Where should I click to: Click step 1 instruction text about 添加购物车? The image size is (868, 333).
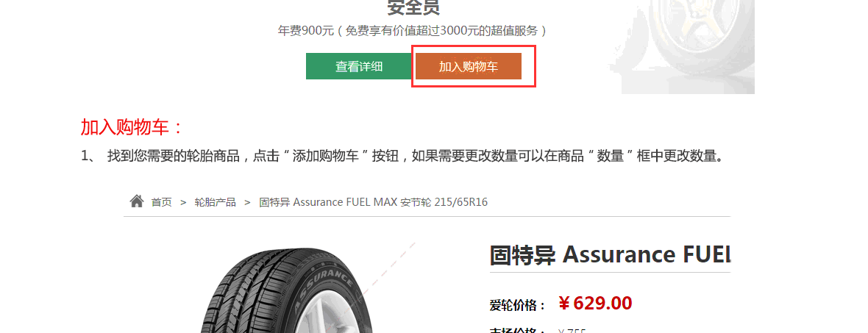pos(415,156)
